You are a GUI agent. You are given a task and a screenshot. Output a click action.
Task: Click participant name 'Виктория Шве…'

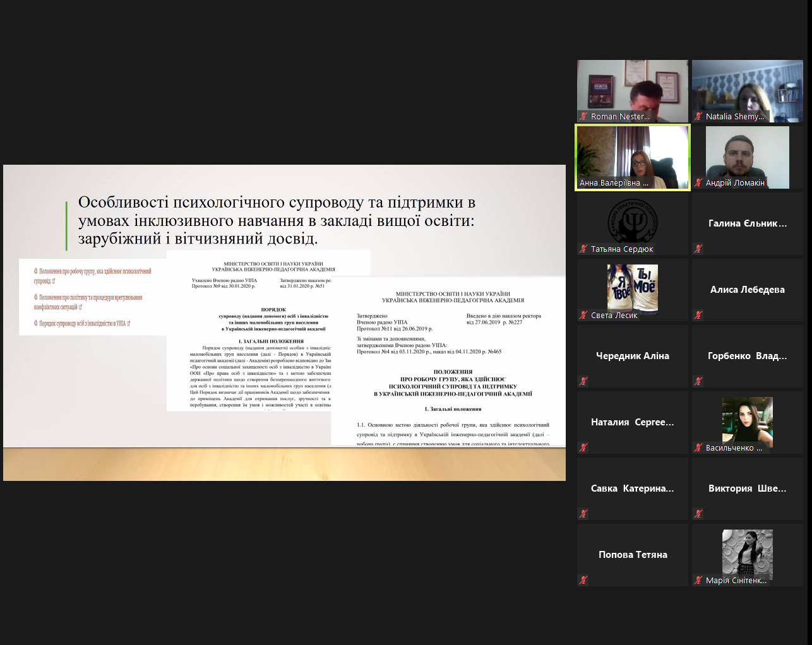tap(748, 488)
